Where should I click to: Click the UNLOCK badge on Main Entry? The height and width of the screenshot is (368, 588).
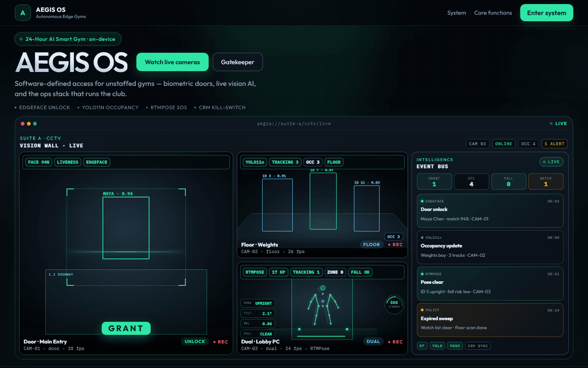click(x=195, y=341)
